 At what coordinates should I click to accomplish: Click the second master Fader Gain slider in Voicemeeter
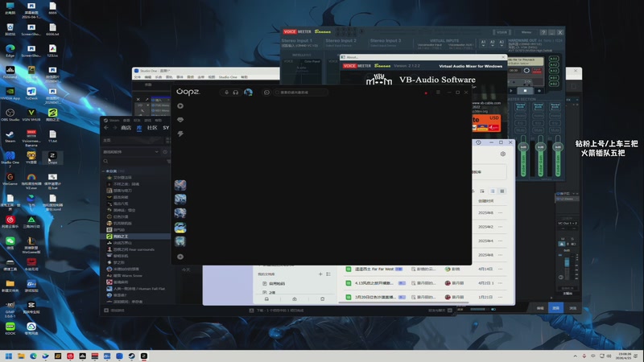point(540,157)
